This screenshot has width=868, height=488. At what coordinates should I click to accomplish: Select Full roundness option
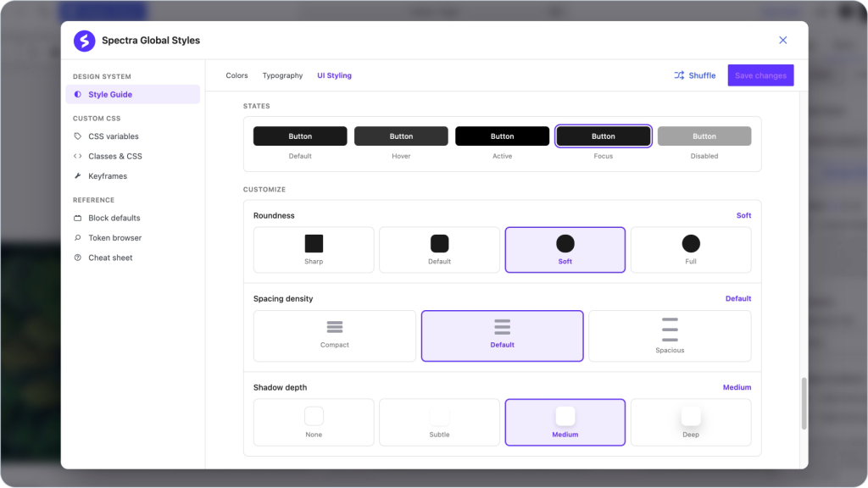pos(691,250)
